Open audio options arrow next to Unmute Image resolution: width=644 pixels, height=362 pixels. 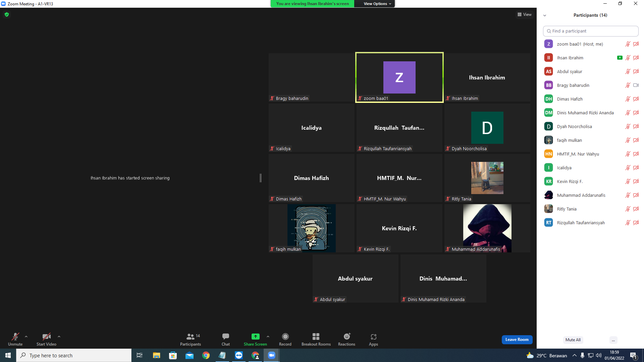[x=26, y=337]
